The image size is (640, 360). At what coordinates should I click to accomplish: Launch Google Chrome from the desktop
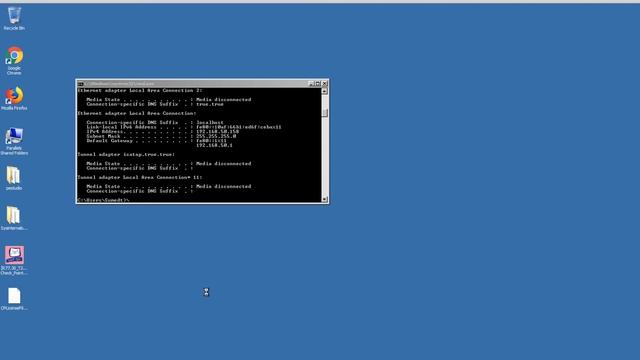click(x=14, y=60)
